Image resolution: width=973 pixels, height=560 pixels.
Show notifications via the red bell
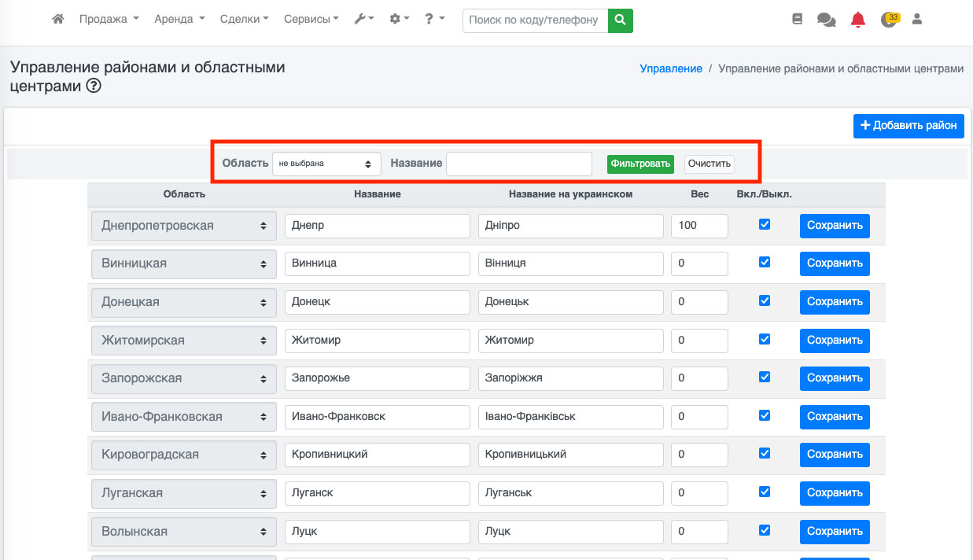tap(857, 20)
